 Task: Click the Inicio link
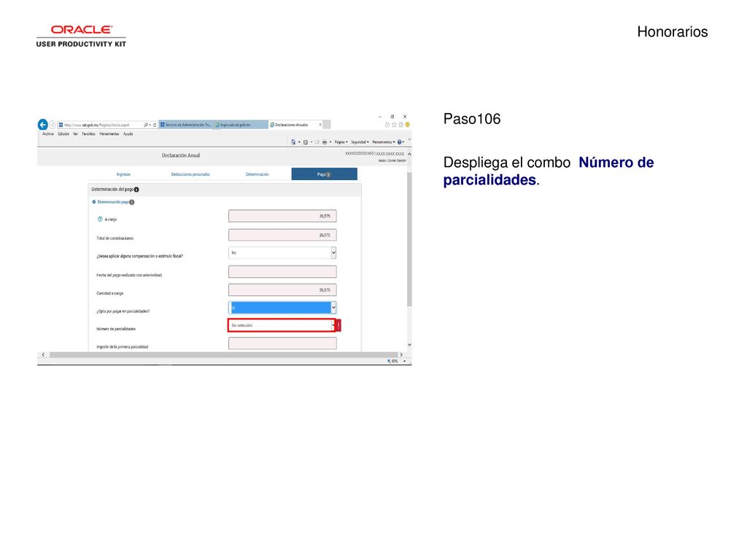[382, 160]
